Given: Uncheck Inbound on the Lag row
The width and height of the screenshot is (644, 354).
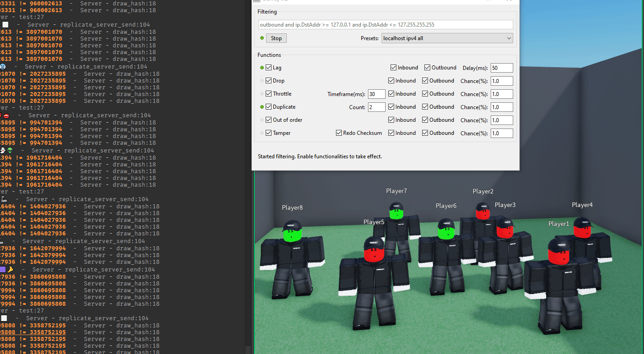Looking at the screenshot, I should (x=394, y=68).
